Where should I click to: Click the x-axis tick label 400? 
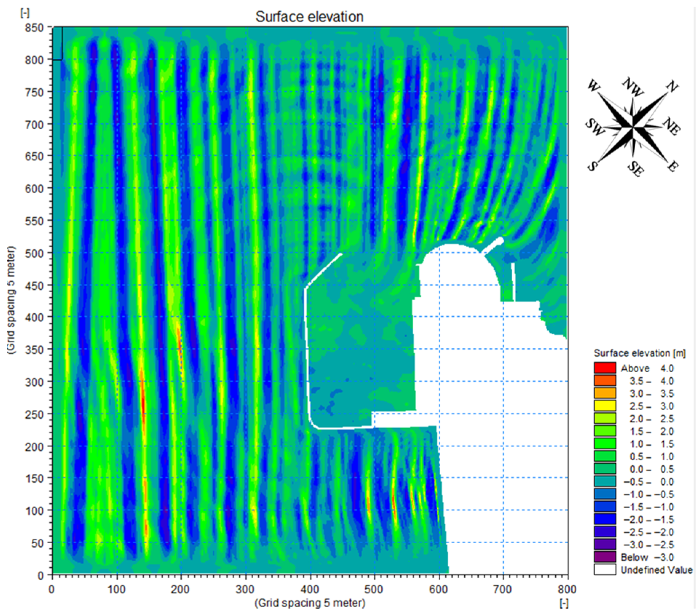pos(310,589)
